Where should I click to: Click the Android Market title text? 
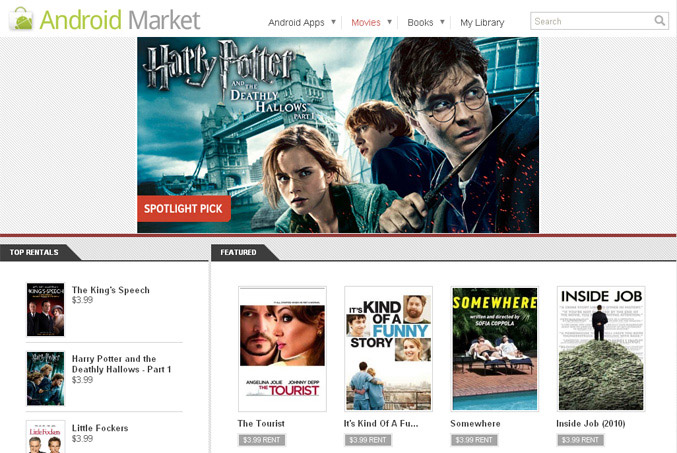120,20
